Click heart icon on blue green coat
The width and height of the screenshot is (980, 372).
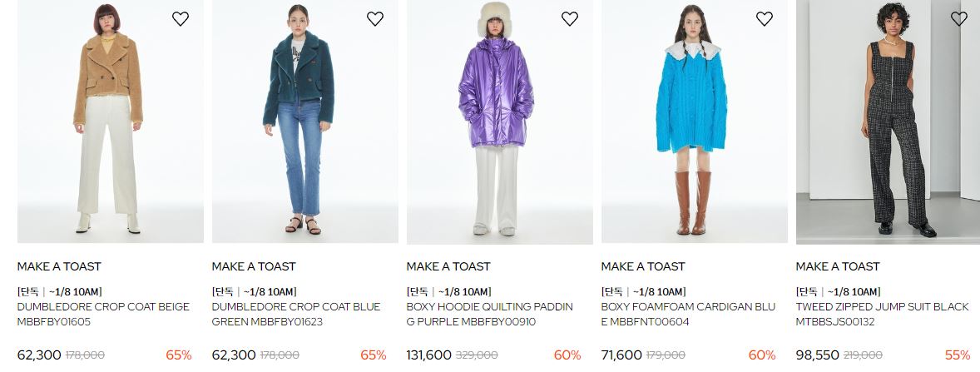tap(375, 19)
